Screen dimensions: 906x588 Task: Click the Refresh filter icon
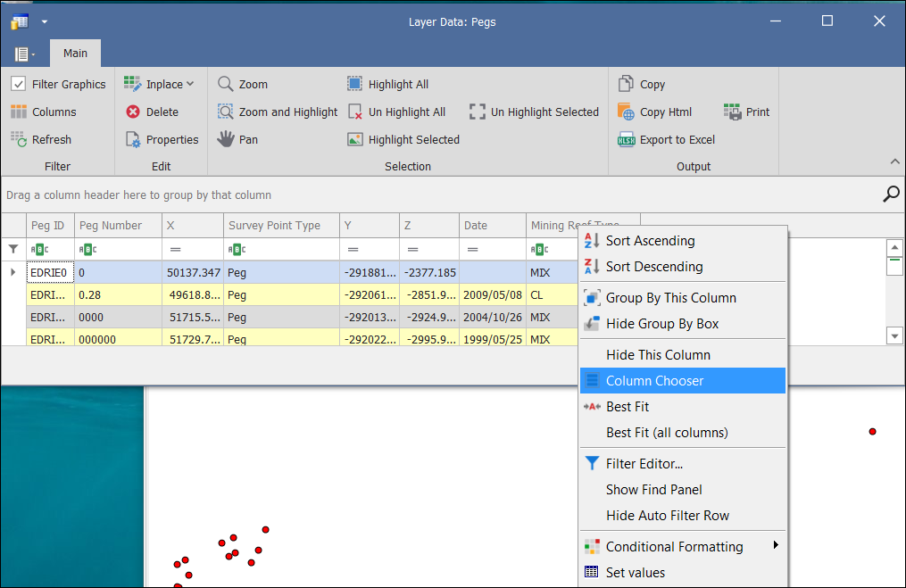(19, 139)
